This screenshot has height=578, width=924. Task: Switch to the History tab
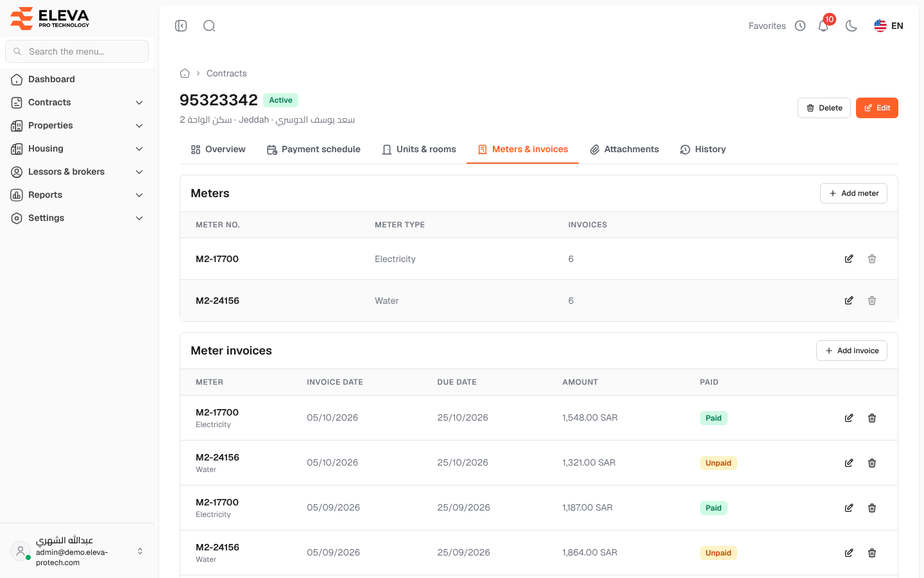703,150
